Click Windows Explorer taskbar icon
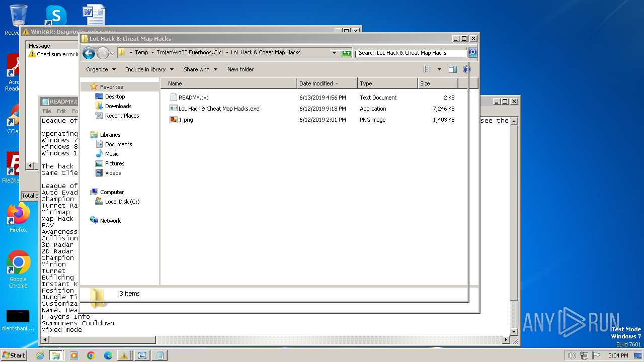Screen dimensions: 644x362 [56, 355]
